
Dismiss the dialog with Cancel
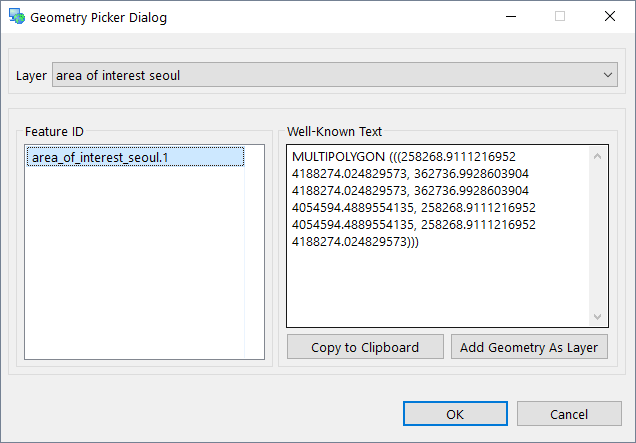569,414
